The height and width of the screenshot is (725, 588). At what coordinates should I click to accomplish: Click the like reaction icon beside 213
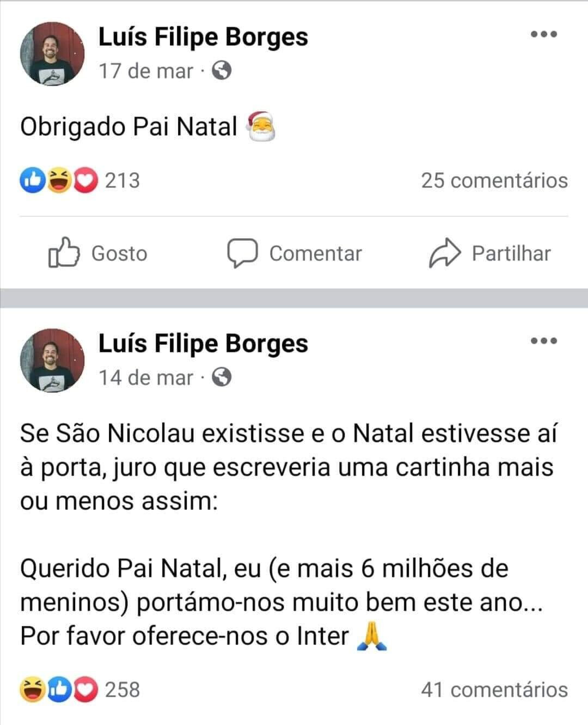[32, 180]
